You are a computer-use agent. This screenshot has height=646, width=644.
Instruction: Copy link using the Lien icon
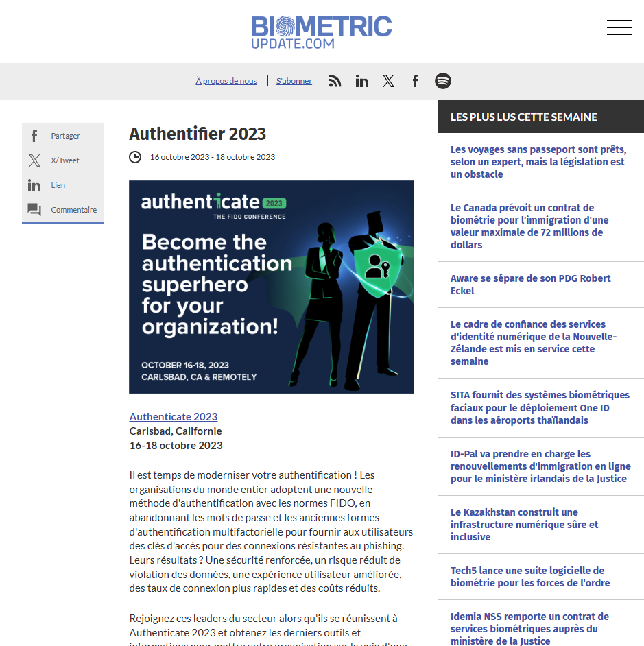[34, 185]
